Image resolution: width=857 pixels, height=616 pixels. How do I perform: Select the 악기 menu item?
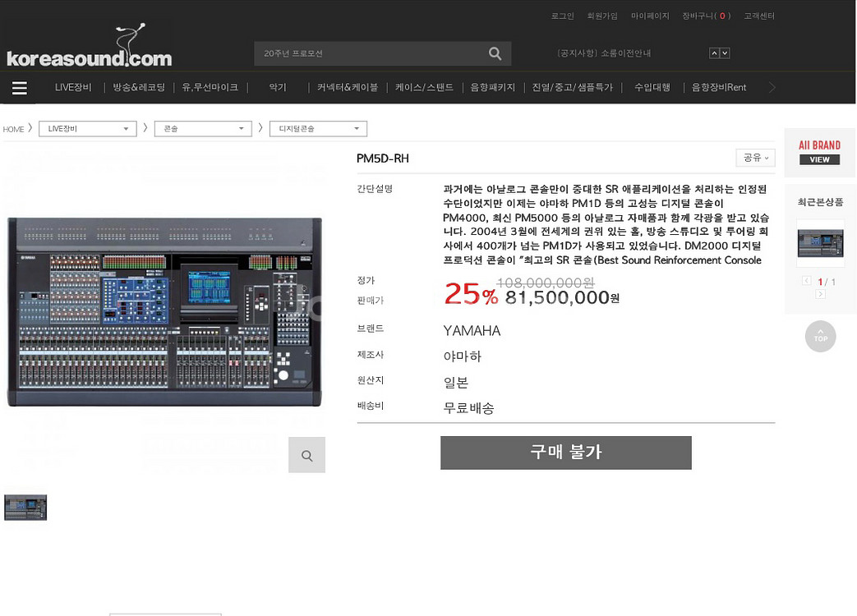[277, 87]
